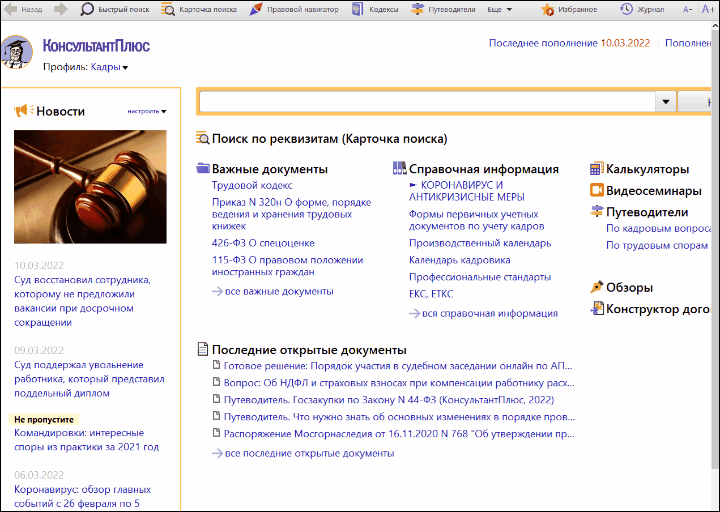Open Калькуляторы section heading
720x512 pixels.
pos(647,169)
